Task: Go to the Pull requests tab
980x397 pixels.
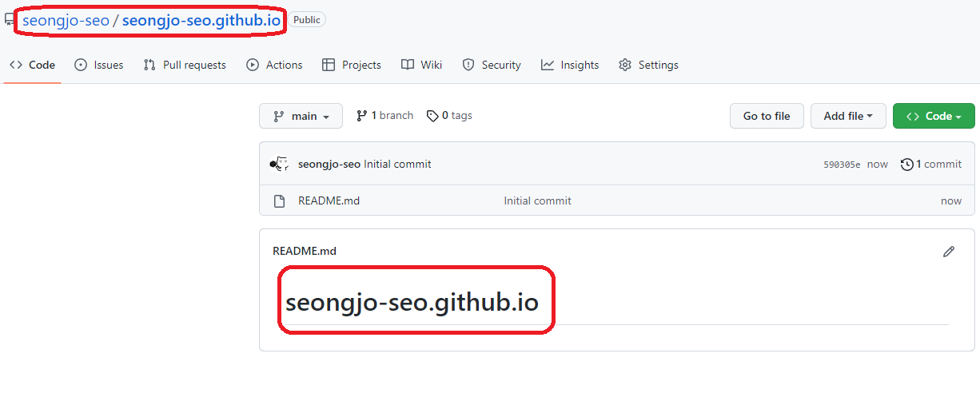Action: pyautogui.click(x=185, y=65)
